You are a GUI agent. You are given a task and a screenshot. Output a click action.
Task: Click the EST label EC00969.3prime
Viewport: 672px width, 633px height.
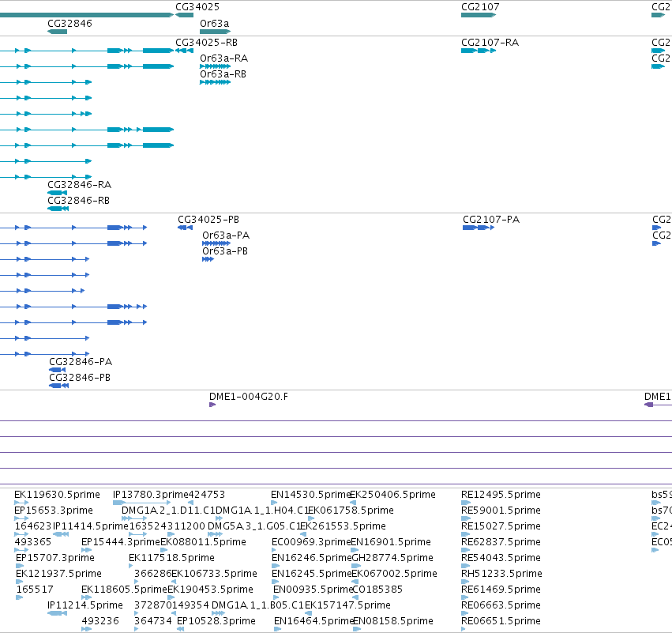coord(311,542)
